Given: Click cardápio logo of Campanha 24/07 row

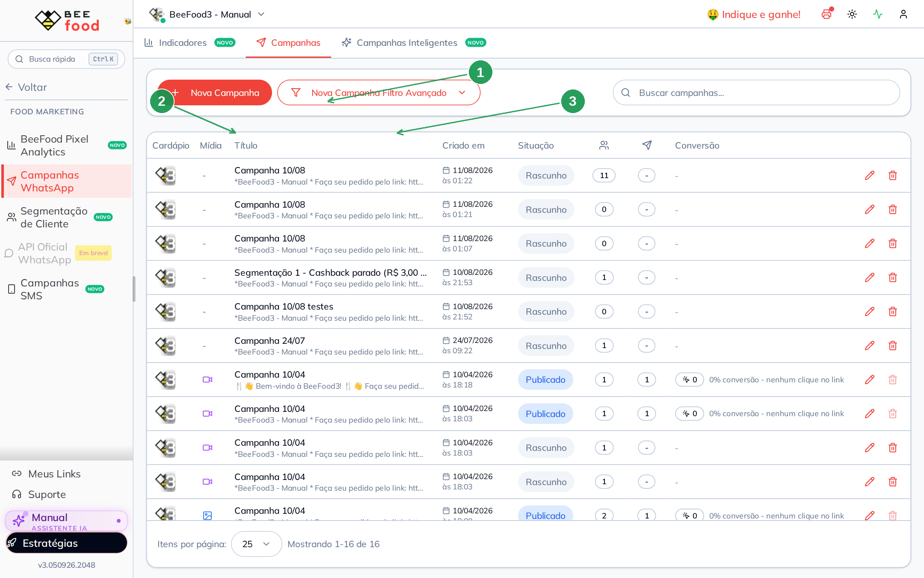Looking at the screenshot, I should pos(166,346).
